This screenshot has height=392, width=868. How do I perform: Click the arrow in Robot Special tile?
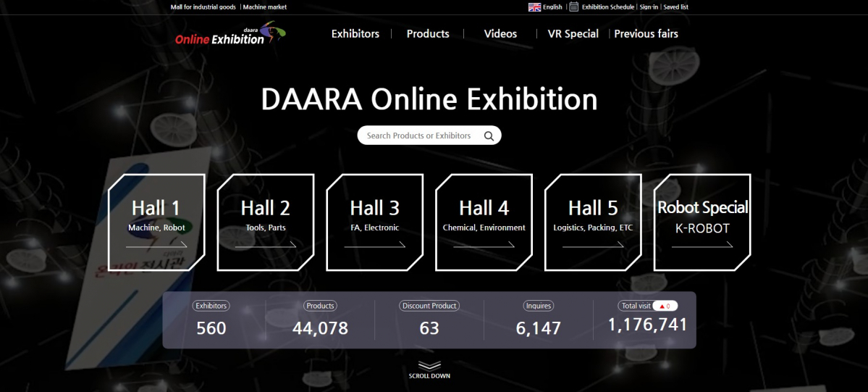(x=701, y=246)
